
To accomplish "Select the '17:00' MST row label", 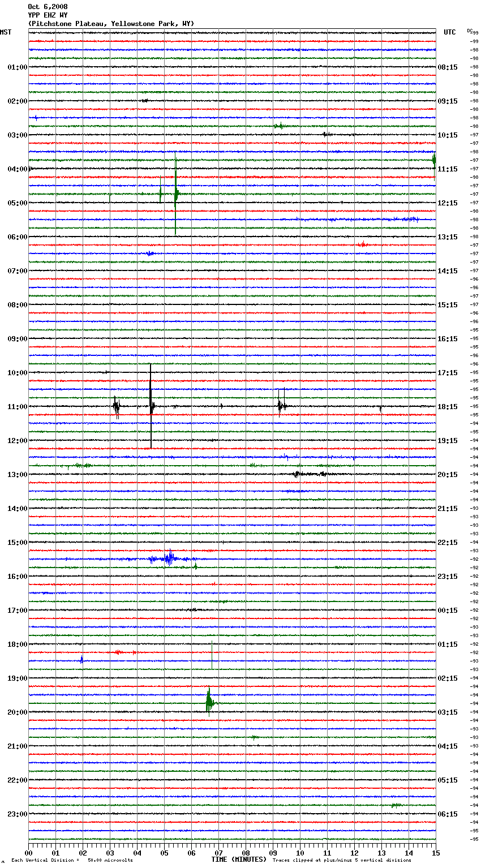I will point(17,611).
